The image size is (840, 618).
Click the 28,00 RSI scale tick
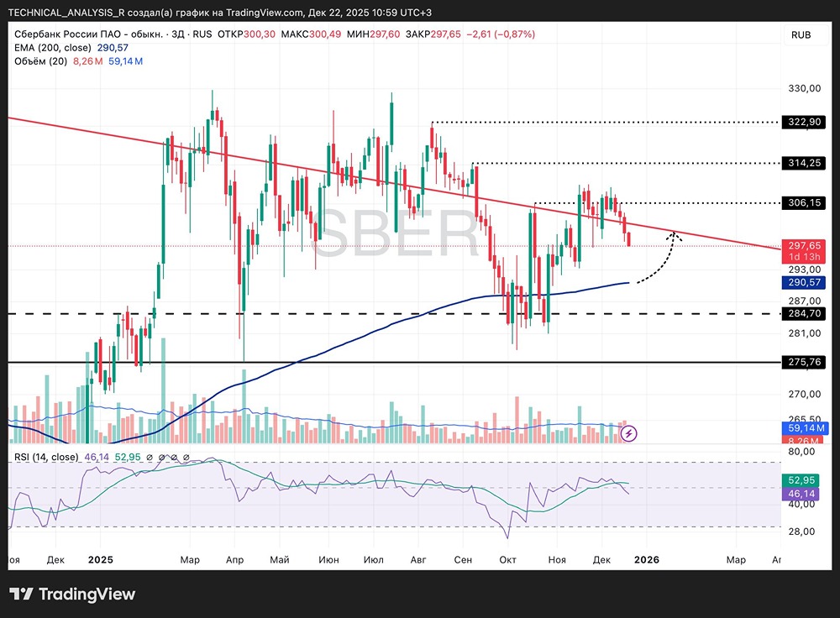pos(801,532)
